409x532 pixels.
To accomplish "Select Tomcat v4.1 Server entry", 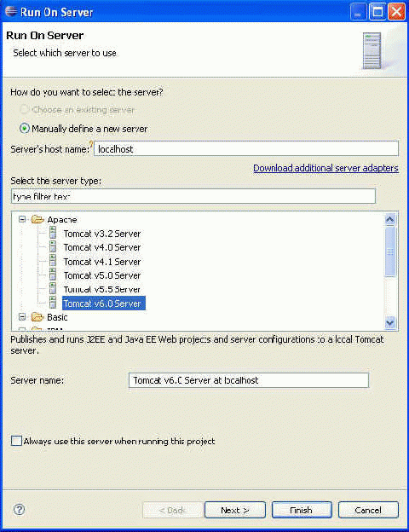I will tap(101, 262).
